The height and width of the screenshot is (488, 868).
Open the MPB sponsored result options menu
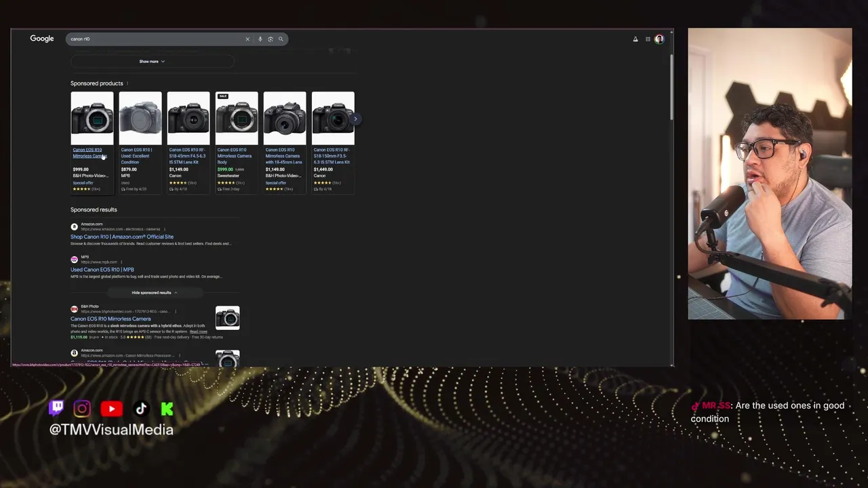pos(121,262)
